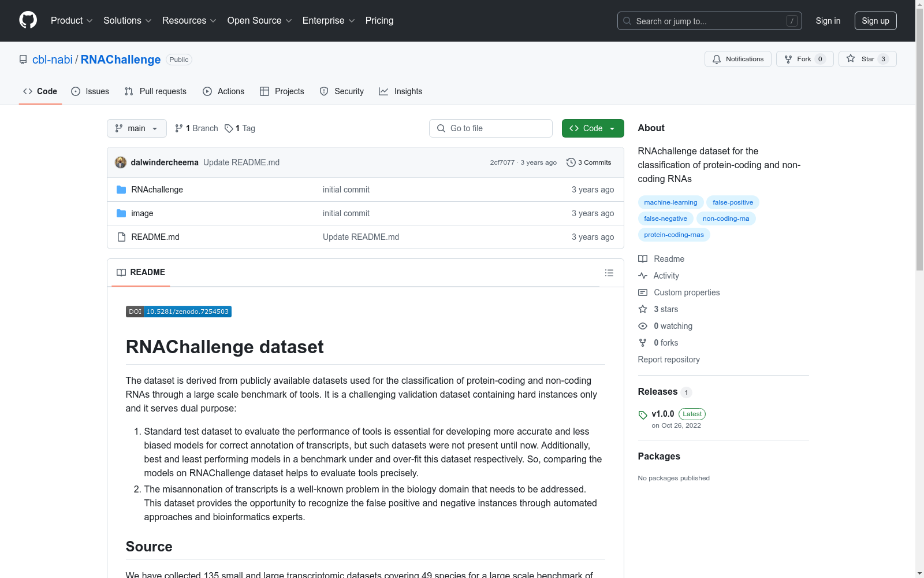924x578 pixels.
Task: Click the forks icon in About sidebar
Action: click(x=643, y=343)
